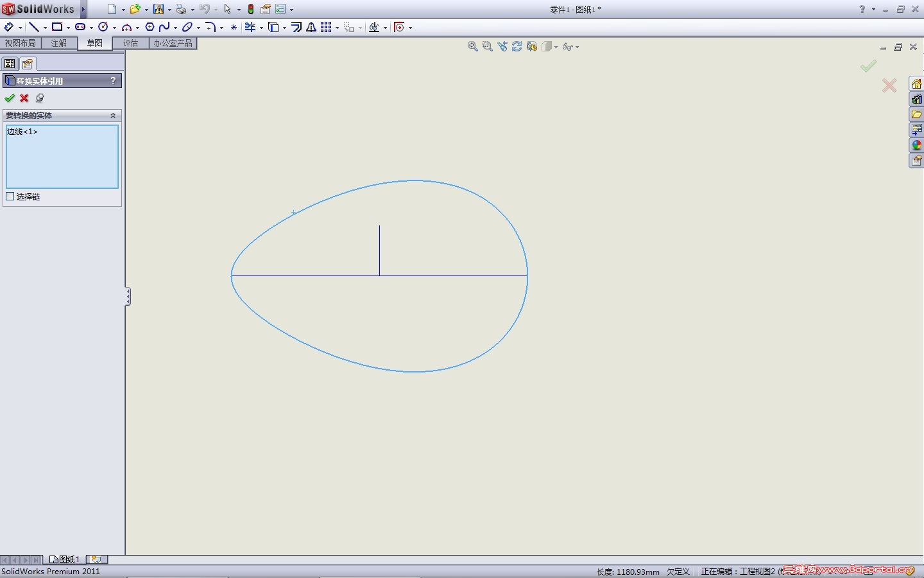Select the Line sketch tool

(34, 27)
